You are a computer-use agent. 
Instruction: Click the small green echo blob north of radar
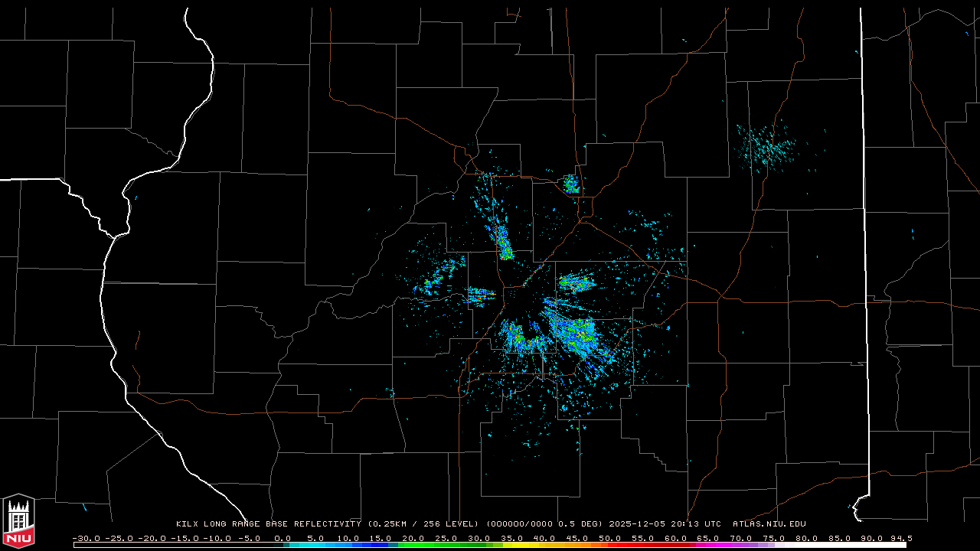(571, 184)
